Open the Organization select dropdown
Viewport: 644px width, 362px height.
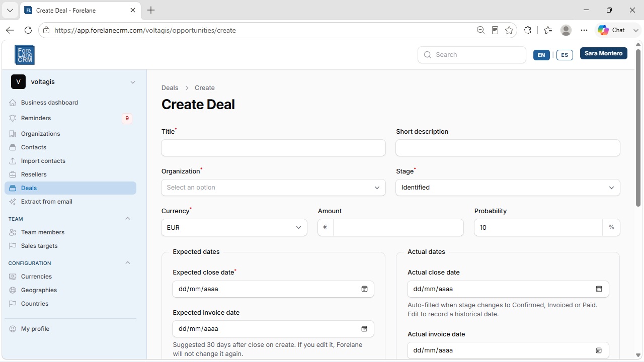(273, 188)
